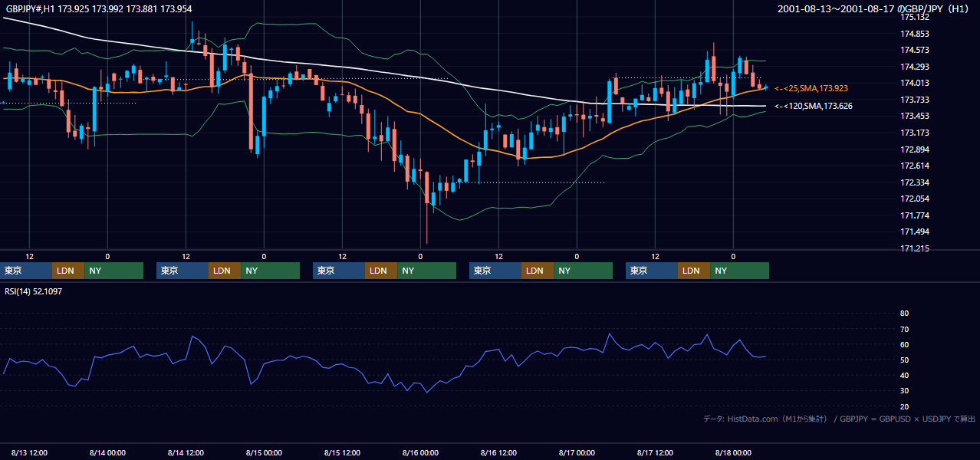Click the HistData.com data source note
The image size is (980, 460).
[x=840, y=419]
